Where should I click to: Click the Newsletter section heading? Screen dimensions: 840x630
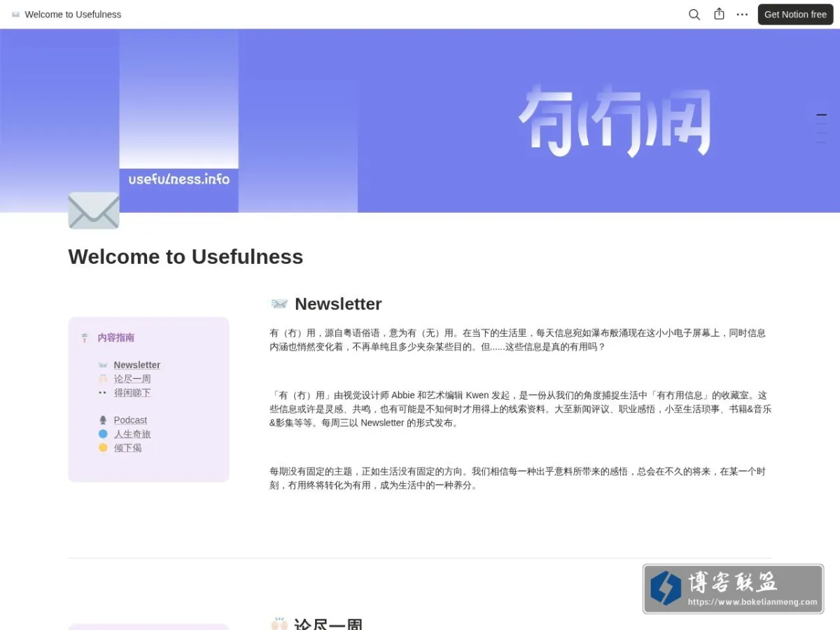pos(338,304)
